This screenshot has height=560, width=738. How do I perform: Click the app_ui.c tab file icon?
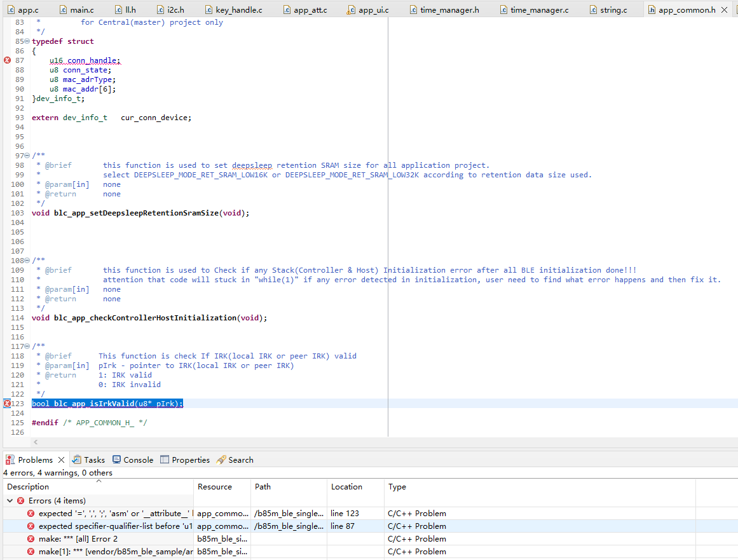tap(351, 10)
